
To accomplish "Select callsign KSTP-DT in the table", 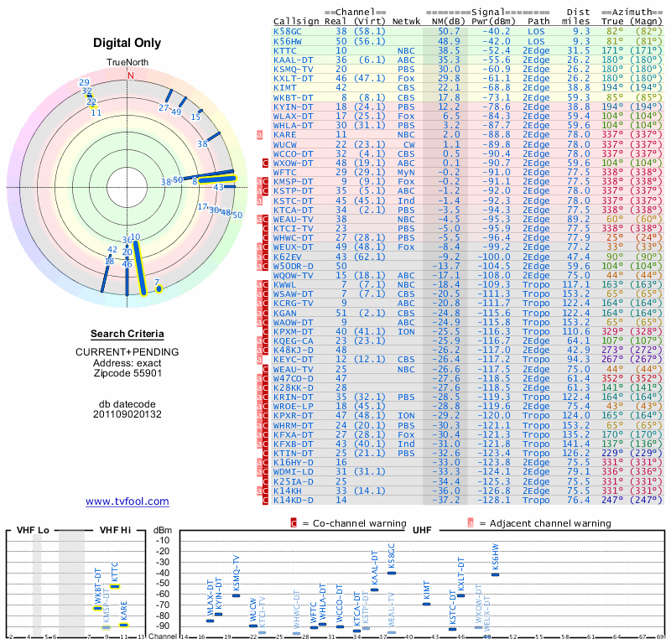I will pyautogui.click(x=294, y=191).
